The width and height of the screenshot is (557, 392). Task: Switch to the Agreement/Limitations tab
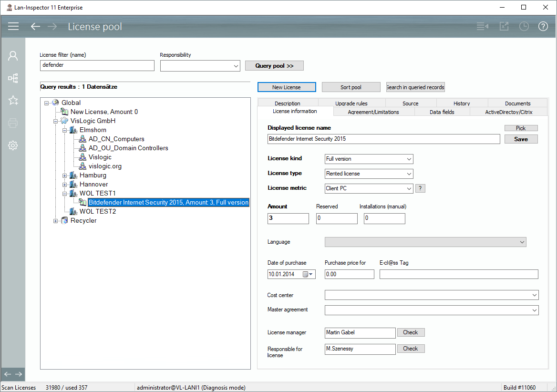373,112
